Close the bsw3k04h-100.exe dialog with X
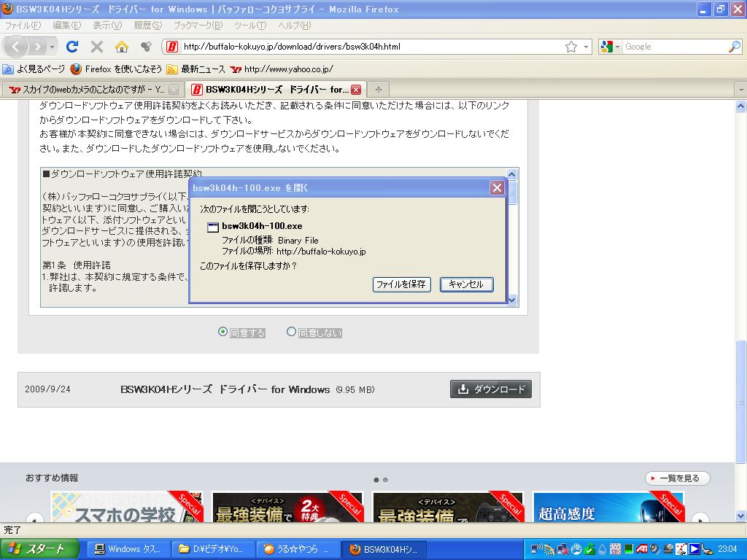This screenshot has height=560, width=747. click(x=497, y=187)
